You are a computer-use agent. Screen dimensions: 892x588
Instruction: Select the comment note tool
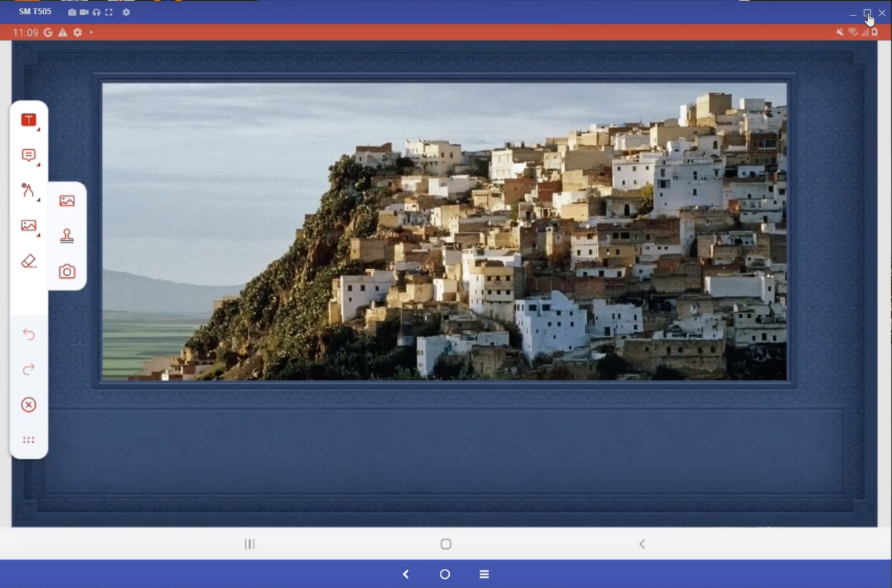(29, 155)
